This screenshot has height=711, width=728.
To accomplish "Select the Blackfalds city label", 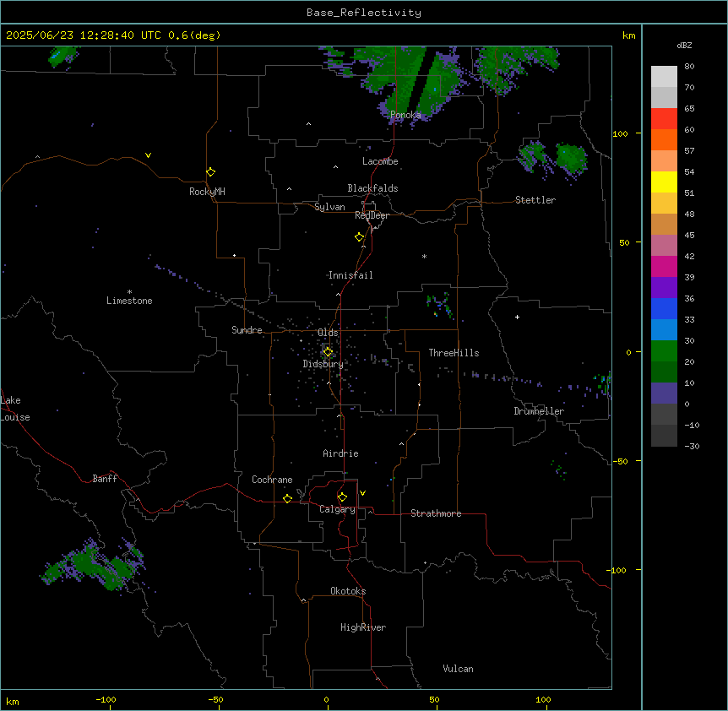I will pyautogui.click(x=372, y=188).
